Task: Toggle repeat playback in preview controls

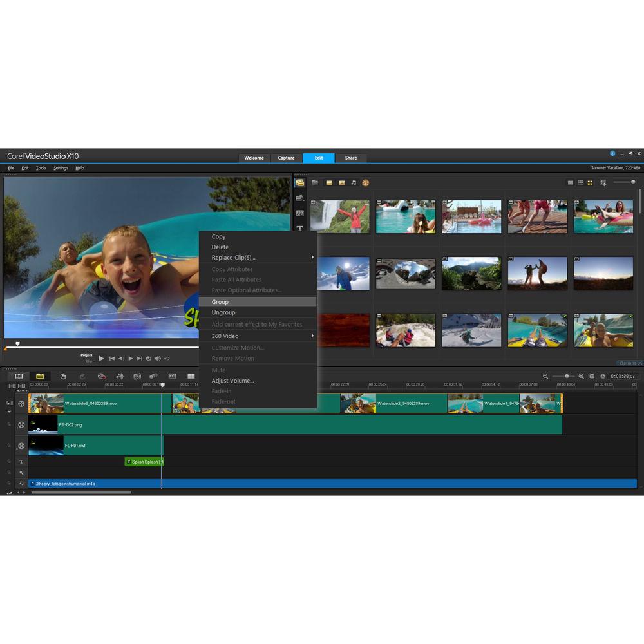Action: point(149,359)
